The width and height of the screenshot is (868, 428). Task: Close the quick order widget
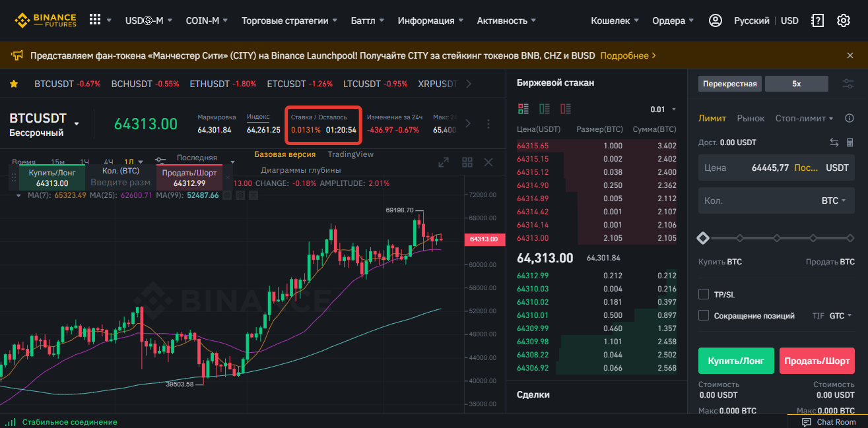228,177
